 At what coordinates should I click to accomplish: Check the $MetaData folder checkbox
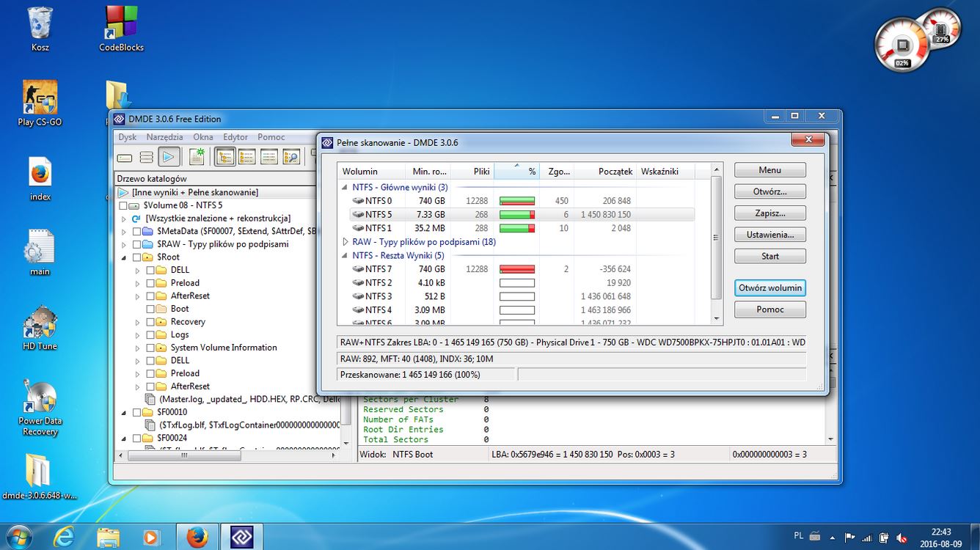point(136,231)
